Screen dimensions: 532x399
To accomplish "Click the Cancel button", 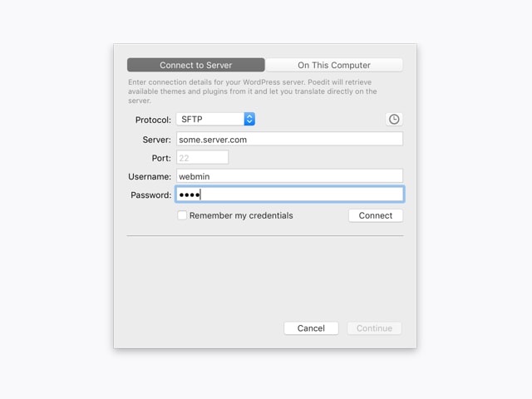I will 311,328.
